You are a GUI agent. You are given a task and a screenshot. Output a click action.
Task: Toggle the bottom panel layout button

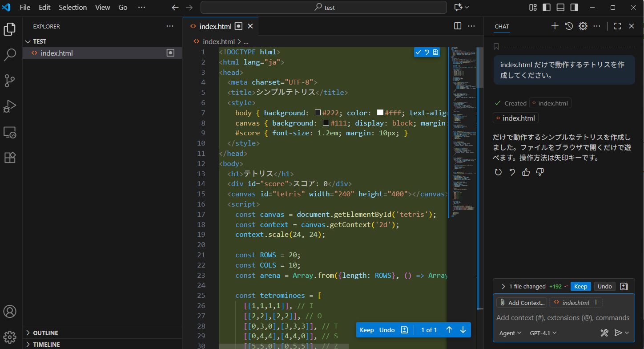coord(560,8)
